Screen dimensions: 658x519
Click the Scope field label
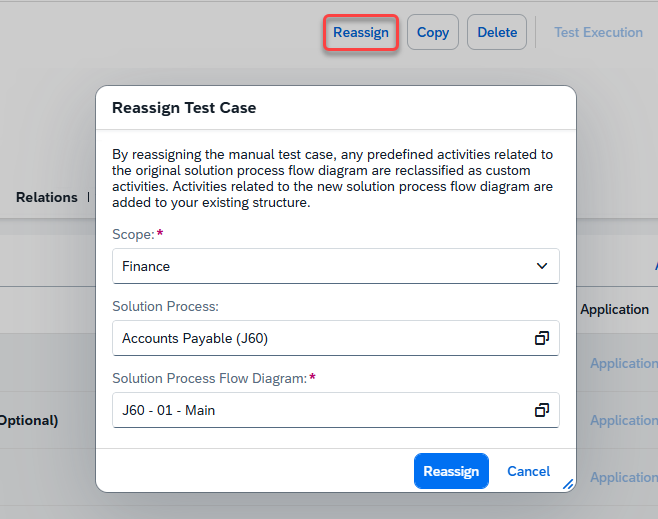[133, 234]
